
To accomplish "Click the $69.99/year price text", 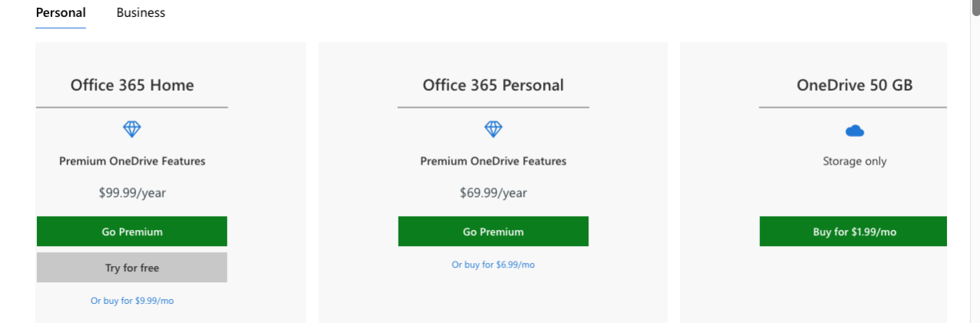I will pyautogui.click(x=493, y=193).
